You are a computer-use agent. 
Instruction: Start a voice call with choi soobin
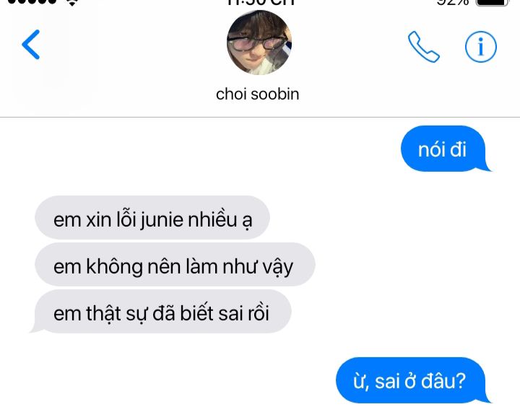423,47
